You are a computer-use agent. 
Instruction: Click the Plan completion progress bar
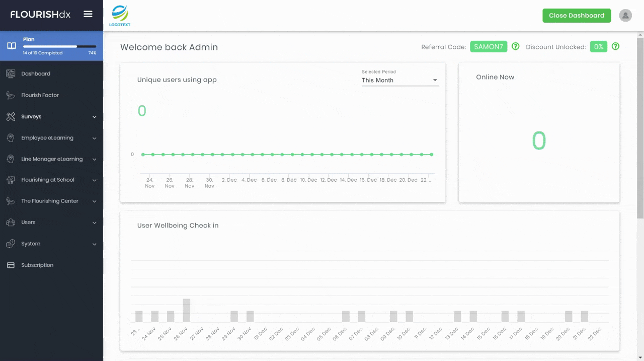[x=59, y=46]
